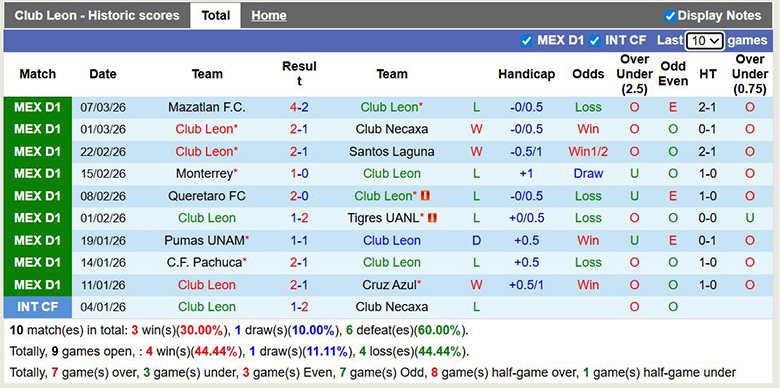780x388 pixels.
Task: Click the Win1/2 odds value
Action: [588, 151]
